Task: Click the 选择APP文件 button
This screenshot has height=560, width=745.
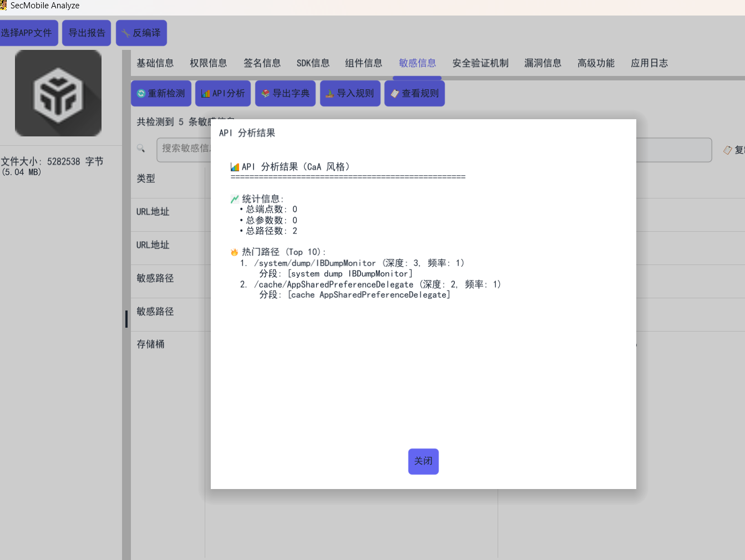Action: click(28, 33)
